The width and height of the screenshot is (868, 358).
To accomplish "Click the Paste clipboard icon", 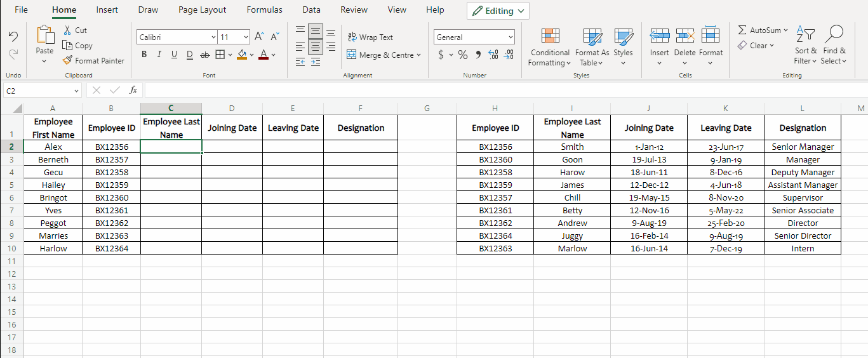I will (x=44, y=35).
